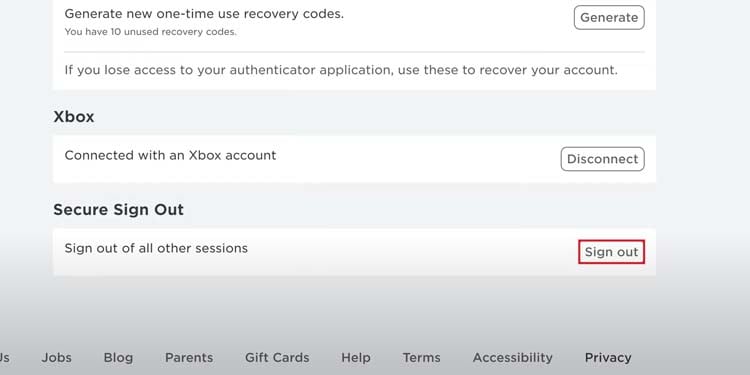
Task: Click the authenticator application recovery hint text
Action: click(341, 70)
